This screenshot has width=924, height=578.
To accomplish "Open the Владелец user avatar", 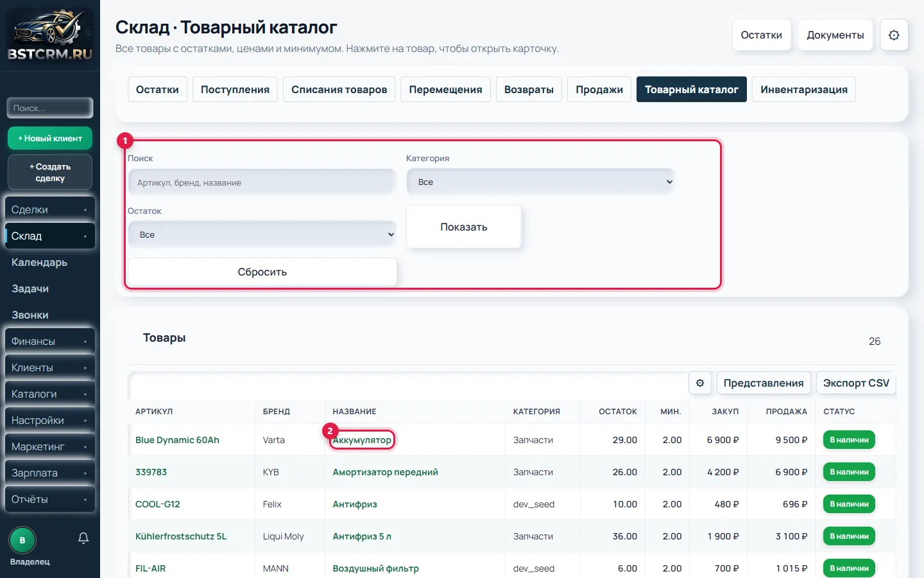I will pos(22,540).
